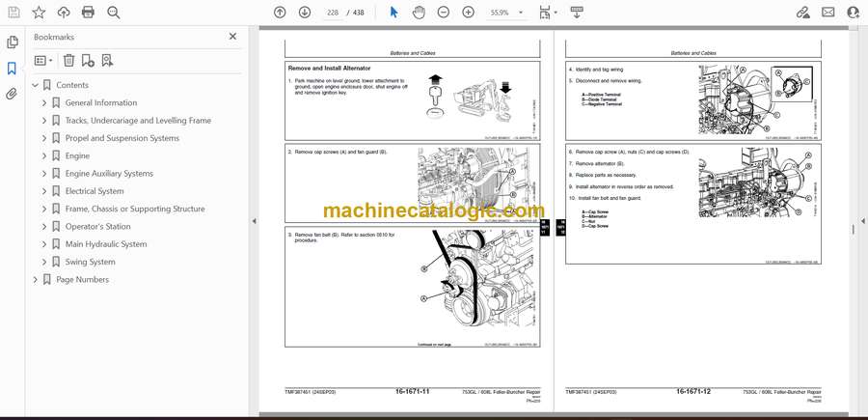This screenshot has height=420, width=868.
Task: Open the share link with others icon
Action: coord(802,13)
